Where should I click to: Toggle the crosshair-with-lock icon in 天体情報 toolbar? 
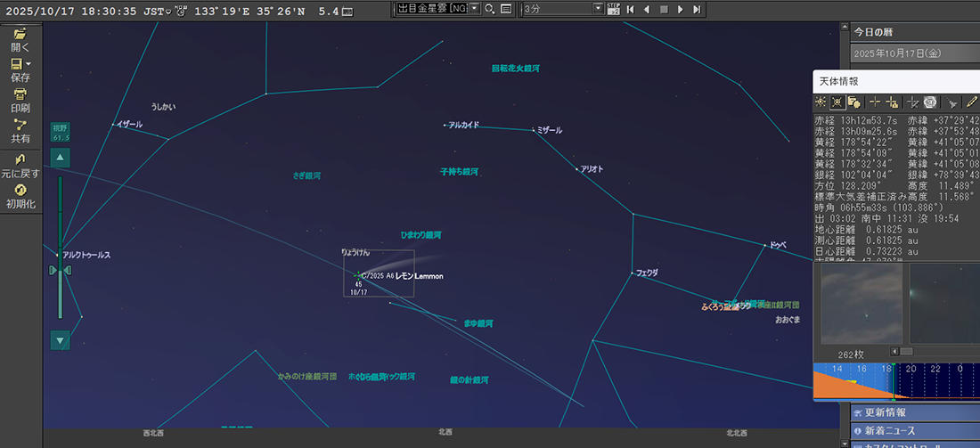[x=892, y=102]
